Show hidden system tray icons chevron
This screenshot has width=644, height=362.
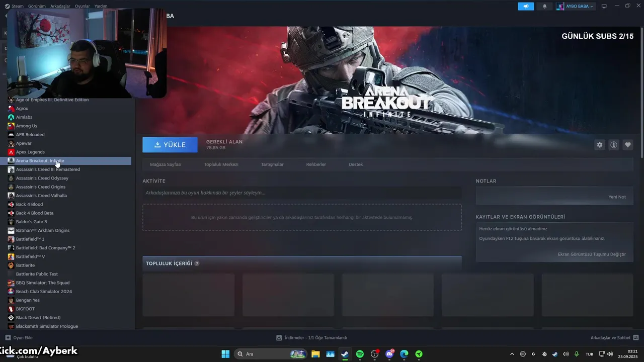click(512, 354)
